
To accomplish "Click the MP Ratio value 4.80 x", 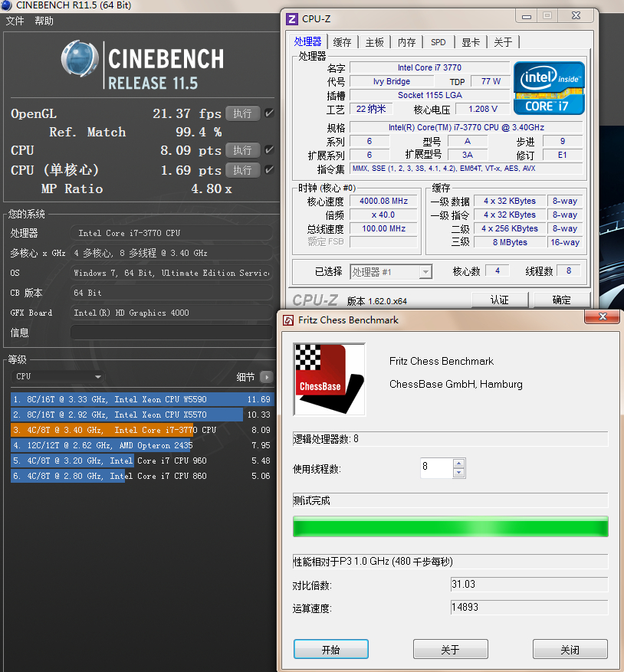I will tap(212, 189).
